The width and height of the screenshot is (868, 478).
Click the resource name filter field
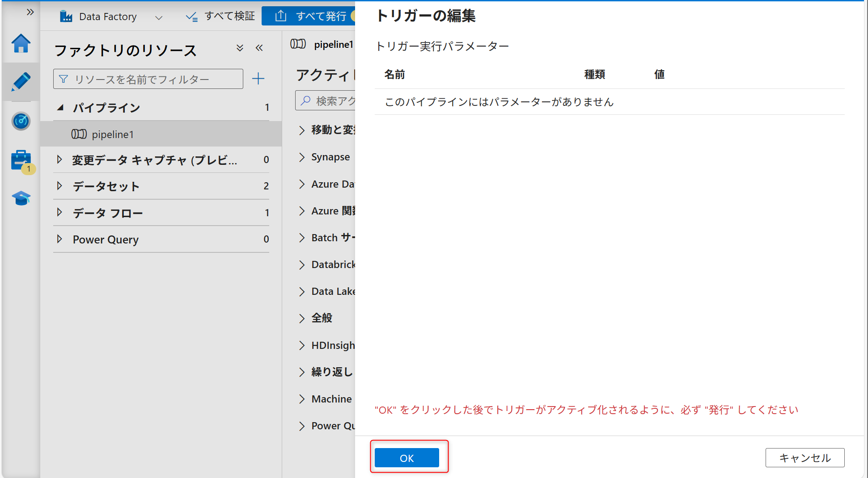pos(148,79)
